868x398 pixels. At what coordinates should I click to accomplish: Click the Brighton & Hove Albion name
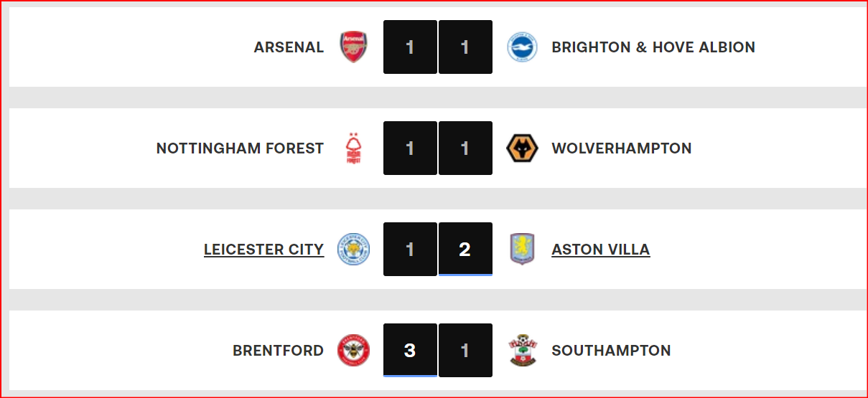(653, 47)
